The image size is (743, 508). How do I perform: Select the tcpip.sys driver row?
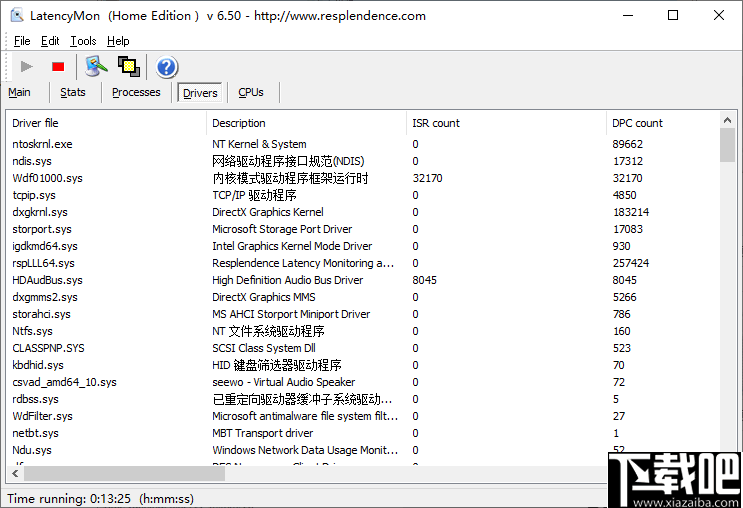[363, 195]
